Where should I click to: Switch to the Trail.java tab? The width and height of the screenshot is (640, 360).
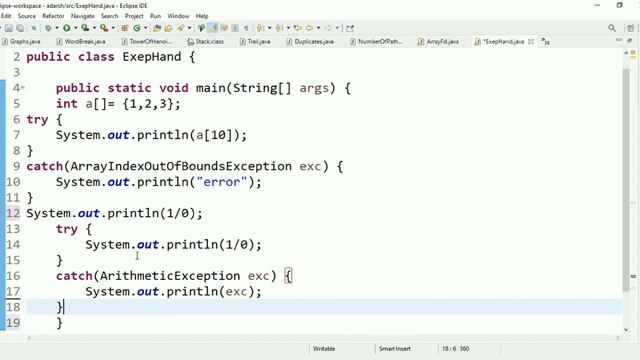pyautogui.click(x=255, y=41)
